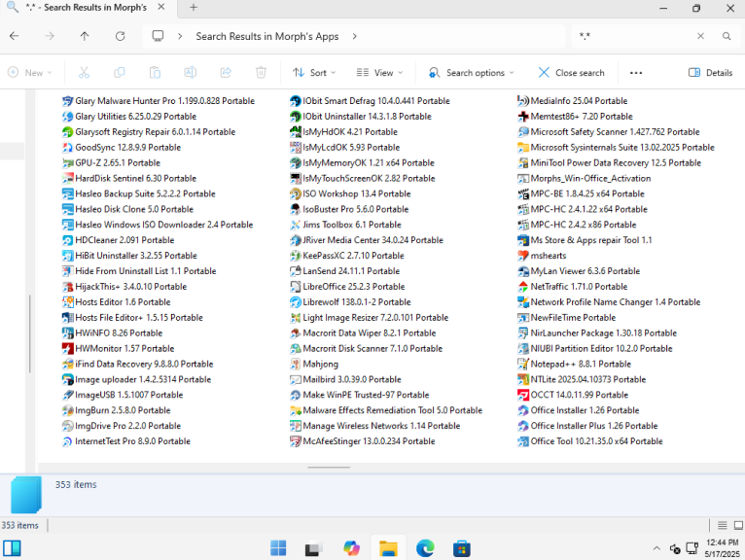Viewport: 745px width, 560px height.
Task: Select LibreOffice 25.2.3 Portable
Action: (347, 287)
